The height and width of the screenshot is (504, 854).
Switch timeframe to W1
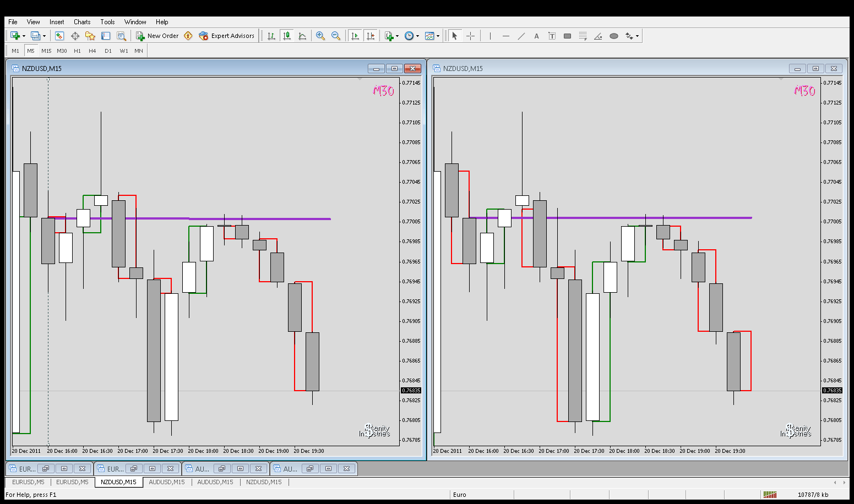pyautogui.click(x=124, y=51)
